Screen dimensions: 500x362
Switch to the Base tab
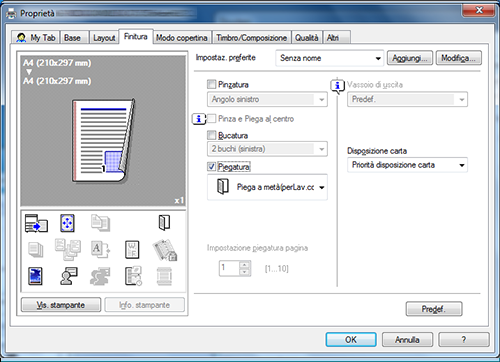coord(74,37)
